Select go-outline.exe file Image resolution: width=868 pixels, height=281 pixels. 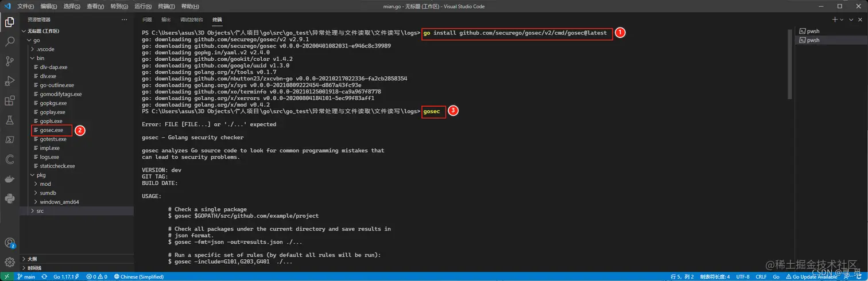77,85
